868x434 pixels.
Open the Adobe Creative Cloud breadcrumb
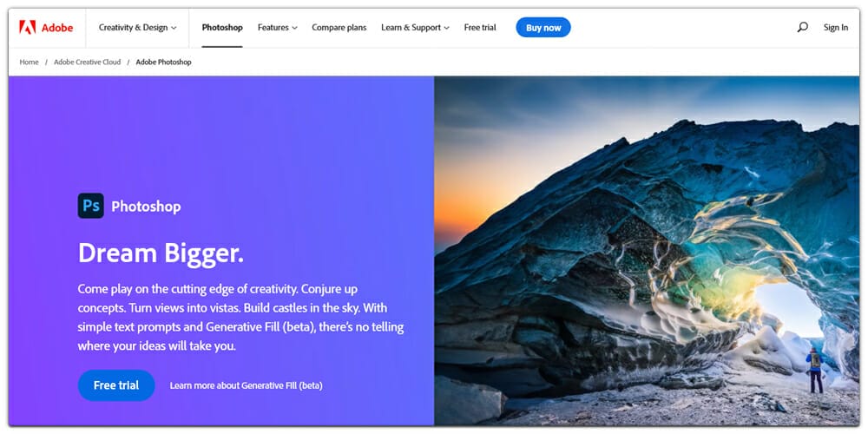(87, 62)
